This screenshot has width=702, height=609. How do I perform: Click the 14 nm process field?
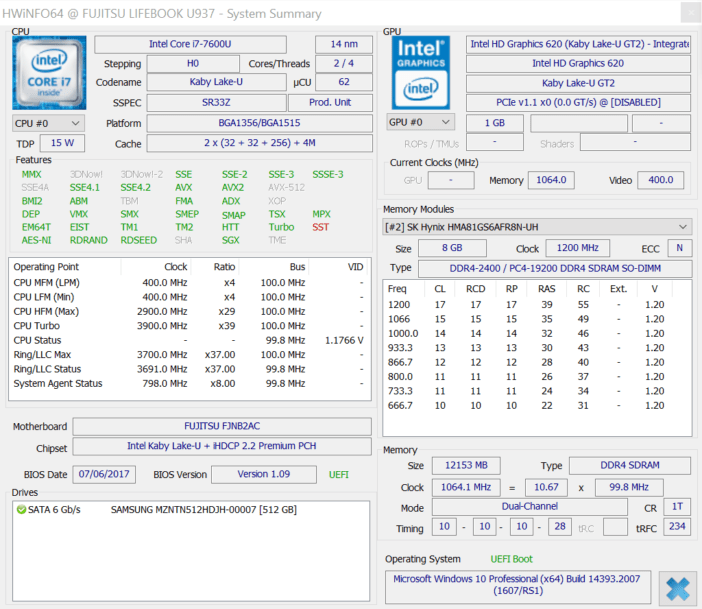pos(344,44)
